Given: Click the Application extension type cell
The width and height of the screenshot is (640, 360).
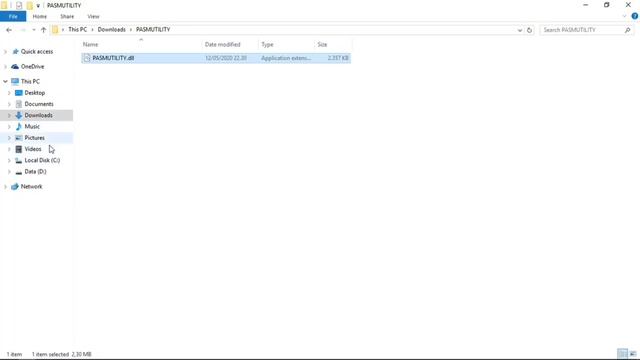Looking at the screenshot, I should 286,58.
